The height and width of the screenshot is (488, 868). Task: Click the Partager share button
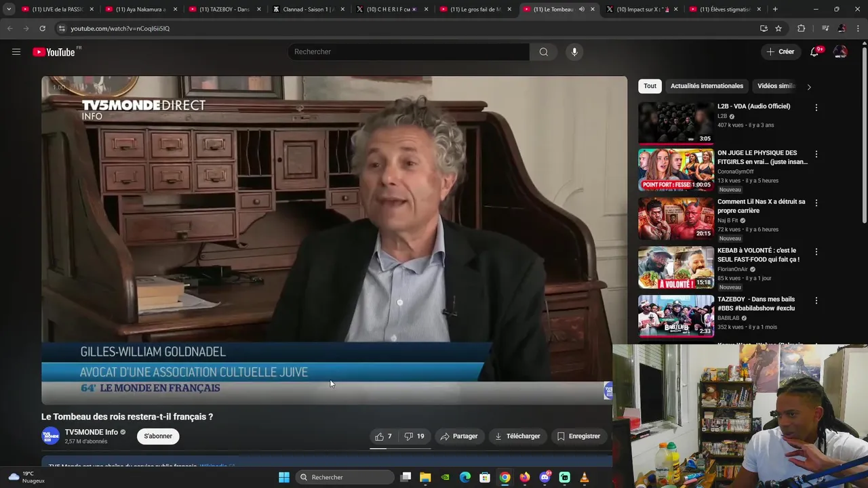click(459, 436)
